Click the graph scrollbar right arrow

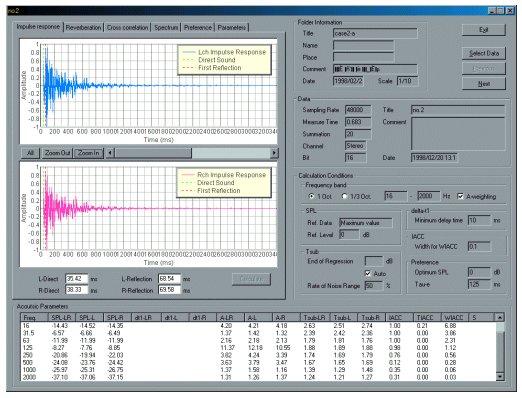[274, 153]
